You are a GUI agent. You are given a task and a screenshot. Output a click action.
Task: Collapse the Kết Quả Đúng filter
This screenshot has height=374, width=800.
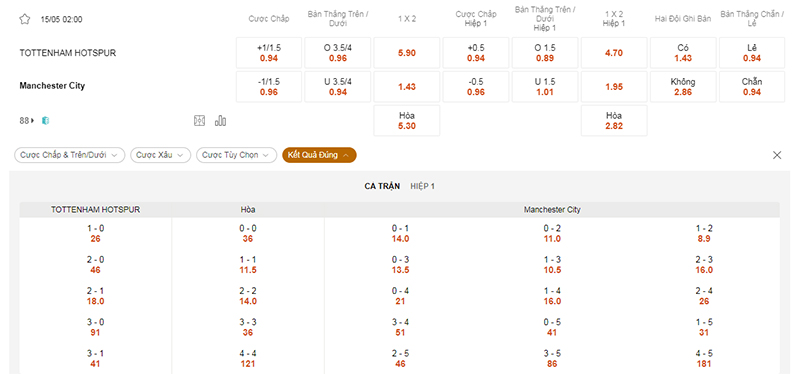tap(319, 155)
